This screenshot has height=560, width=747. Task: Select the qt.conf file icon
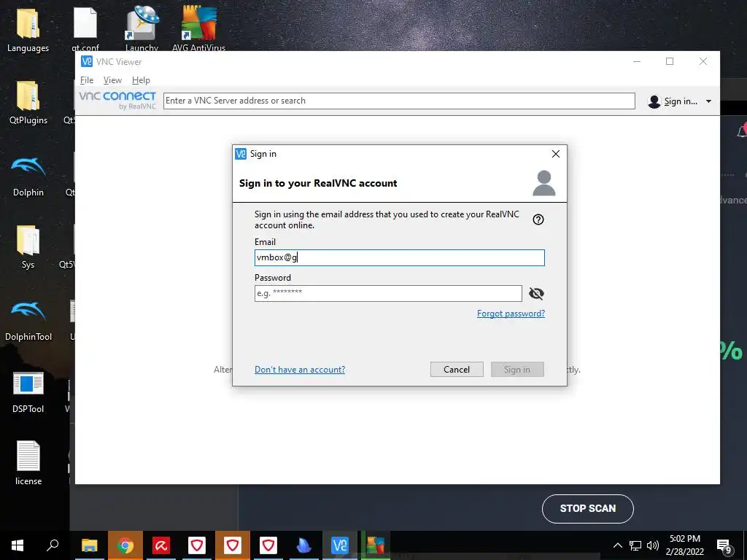click(85, 29)
